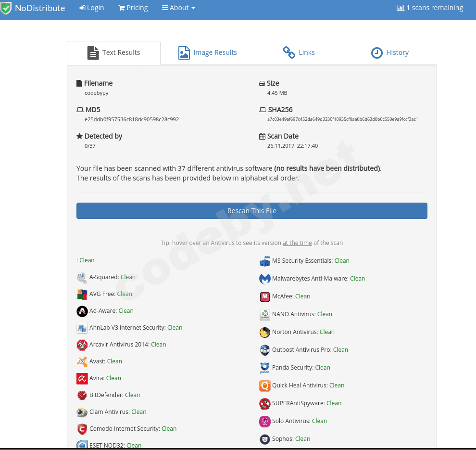Open the History tab
476x450 pixels.
[390, 52]
